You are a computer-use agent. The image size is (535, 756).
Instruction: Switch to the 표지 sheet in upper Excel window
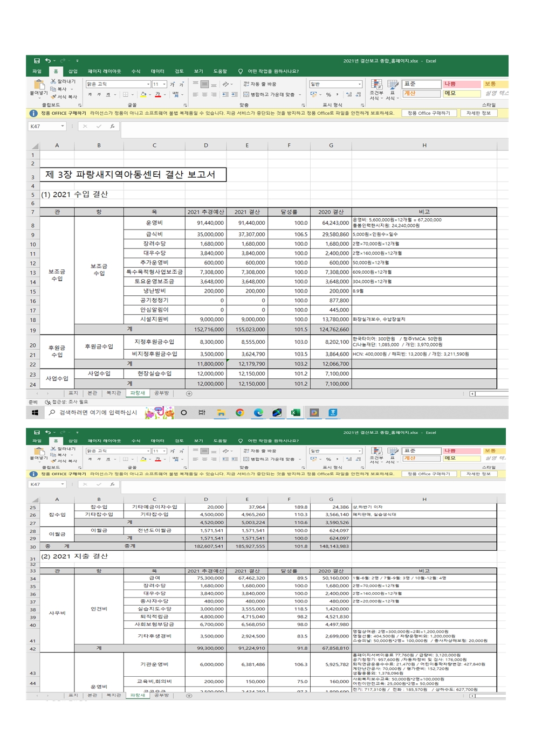click(x=73, y=393)
